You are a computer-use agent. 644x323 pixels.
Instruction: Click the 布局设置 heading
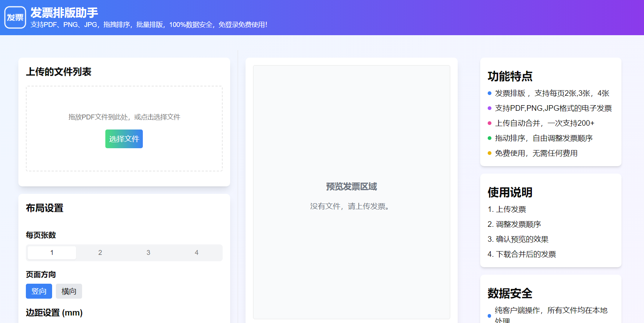pos(45,208)
